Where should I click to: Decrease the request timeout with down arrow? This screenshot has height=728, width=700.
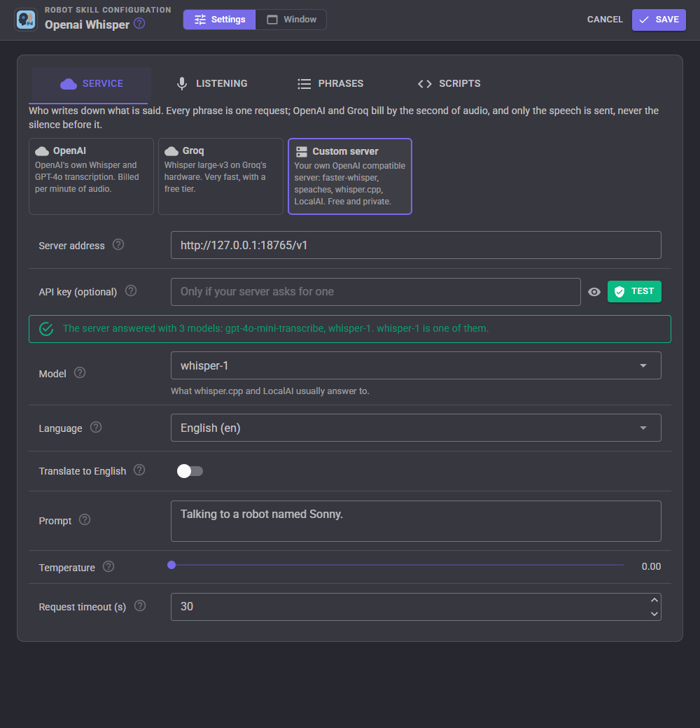click(x=654, y=614)
